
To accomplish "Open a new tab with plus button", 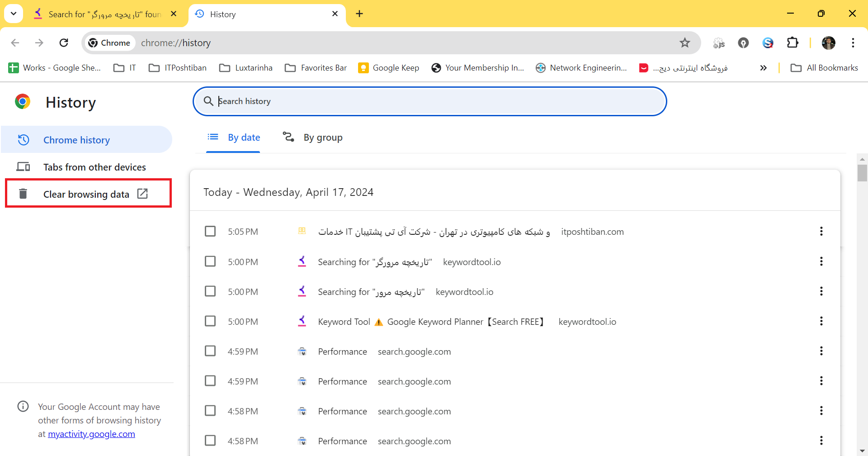I will (359, 14).
